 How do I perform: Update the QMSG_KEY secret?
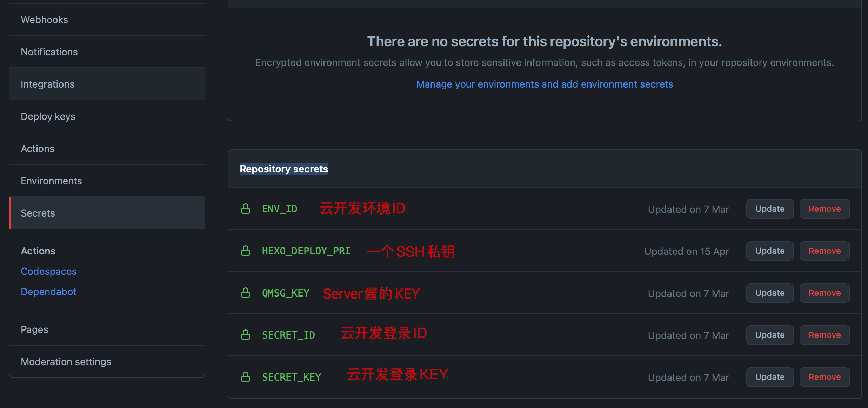click(x=770, y=293)
